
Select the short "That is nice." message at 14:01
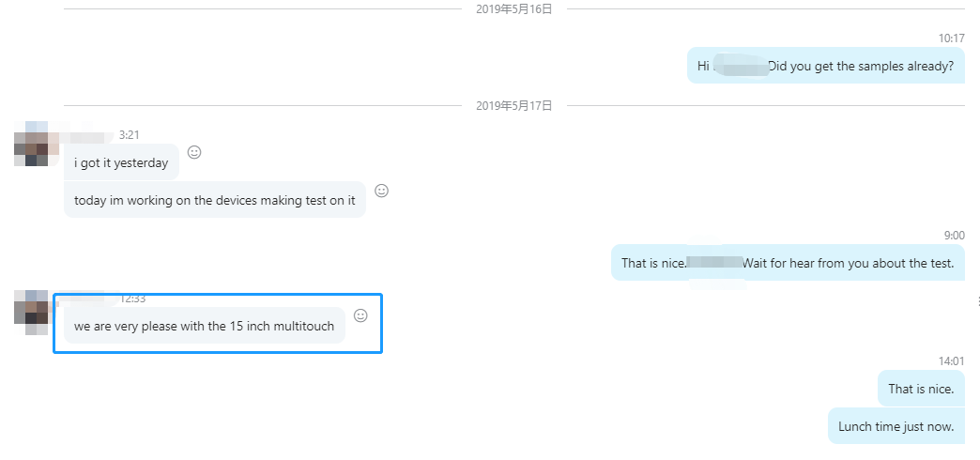[x=920, y=389]
